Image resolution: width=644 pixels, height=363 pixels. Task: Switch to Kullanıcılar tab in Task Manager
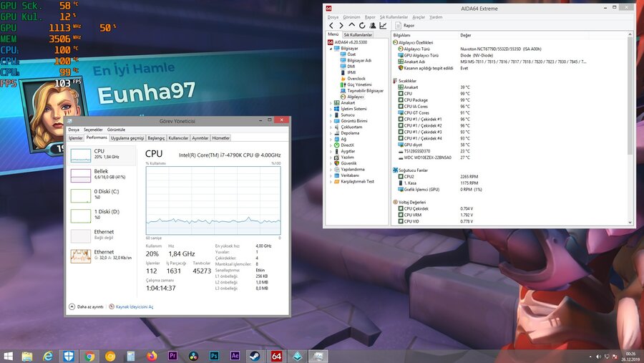[178, 138]
